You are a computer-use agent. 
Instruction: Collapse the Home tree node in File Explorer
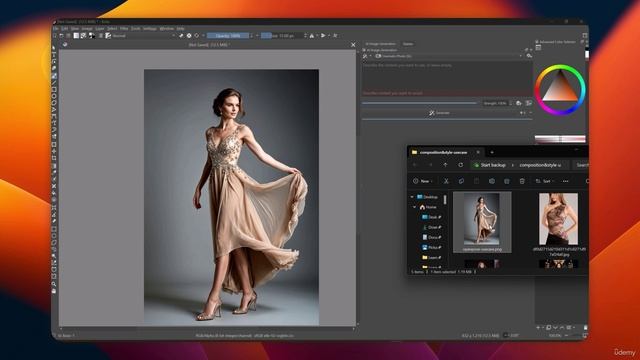click(415, 207)
